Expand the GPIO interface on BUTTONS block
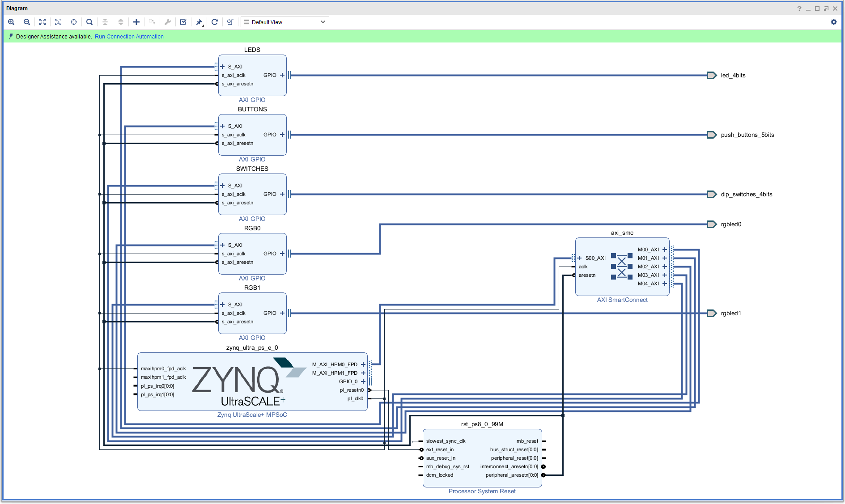 click(282, 135)
